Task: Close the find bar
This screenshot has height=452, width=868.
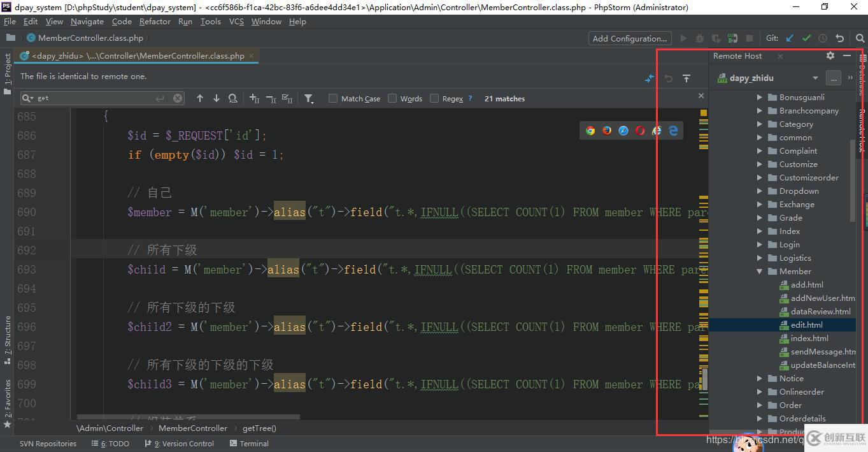Action: [701, 96]
